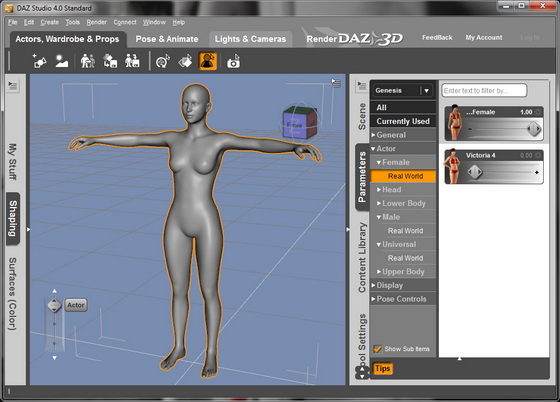
Task: Click the Tips button
Action: (x=382, y=368)
